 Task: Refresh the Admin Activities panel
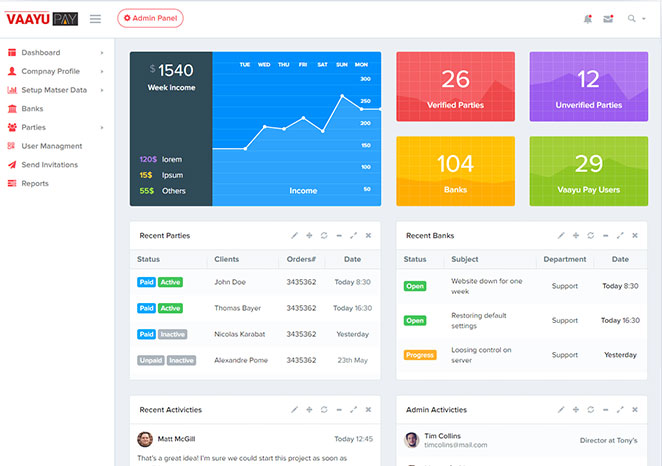(590, 409)
